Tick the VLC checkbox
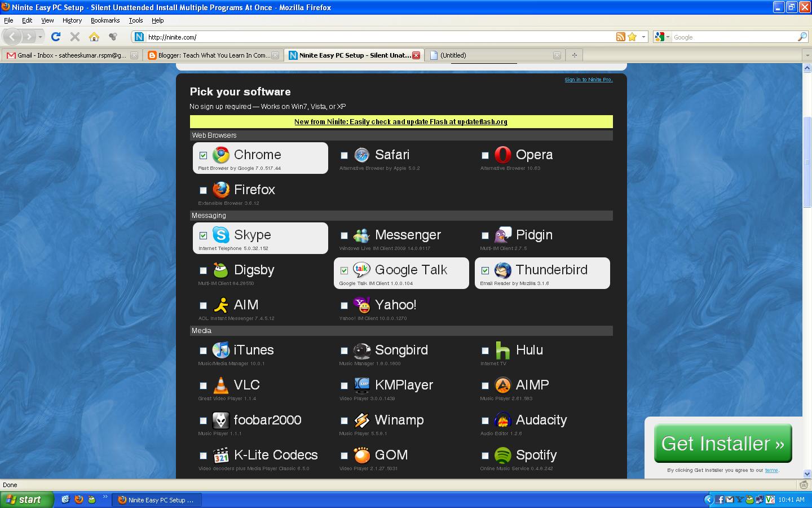The image size is (812, 508). pos(203,386)
